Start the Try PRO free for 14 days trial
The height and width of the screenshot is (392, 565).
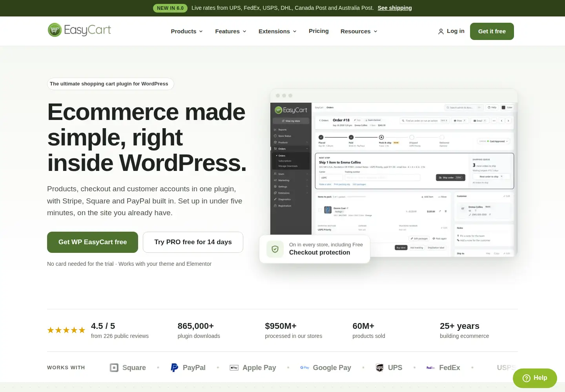pyautogui.click(x=193, y=242)
